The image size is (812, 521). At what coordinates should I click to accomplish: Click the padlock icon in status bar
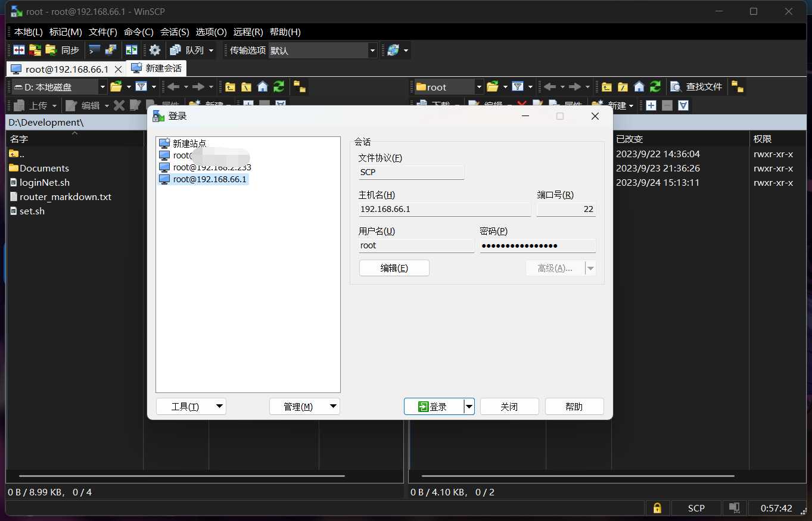pyautogui.click(x=657, y=508)
